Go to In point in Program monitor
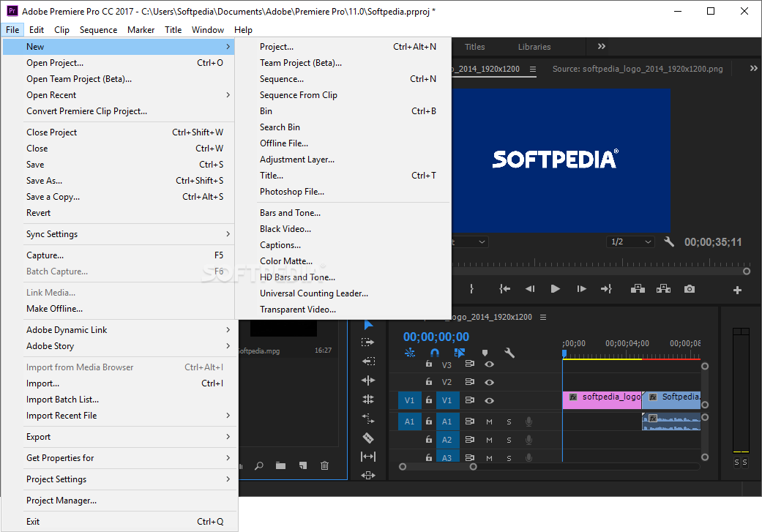The width and height of the screenshot is (762, 532). (504, 289)
